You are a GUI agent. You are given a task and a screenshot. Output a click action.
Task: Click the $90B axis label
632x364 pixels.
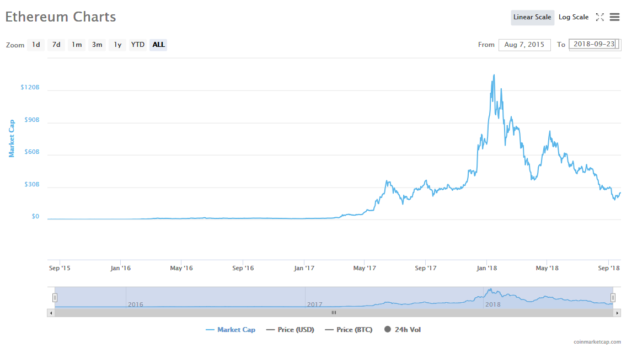[x=32, y=120]
